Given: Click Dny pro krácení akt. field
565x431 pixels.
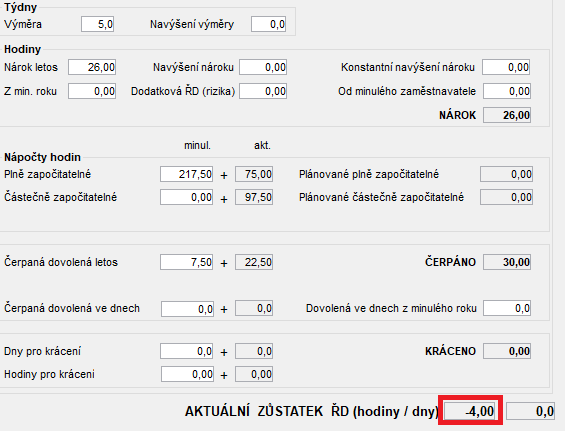Looking at the screenshot, I should [x=254, y=351].
